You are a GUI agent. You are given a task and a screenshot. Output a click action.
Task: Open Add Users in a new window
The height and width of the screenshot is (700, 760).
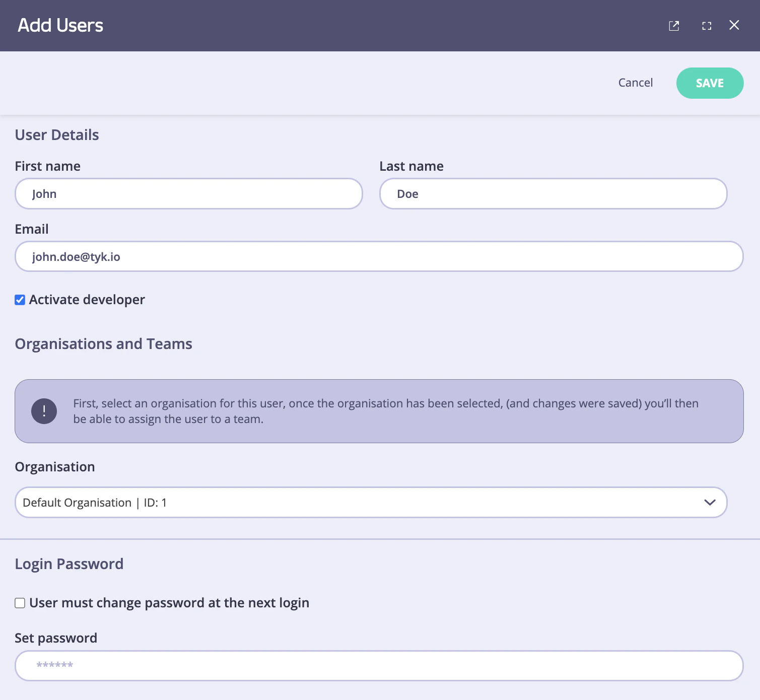pyautogui.click(x=674, y=25)
